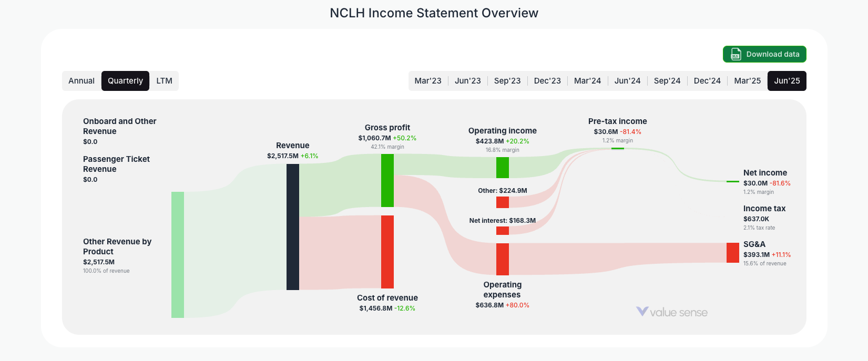This screenshot has width=868, height=361.
Task: Open the Jun'24 quarter tab
Action: point(627,80)
